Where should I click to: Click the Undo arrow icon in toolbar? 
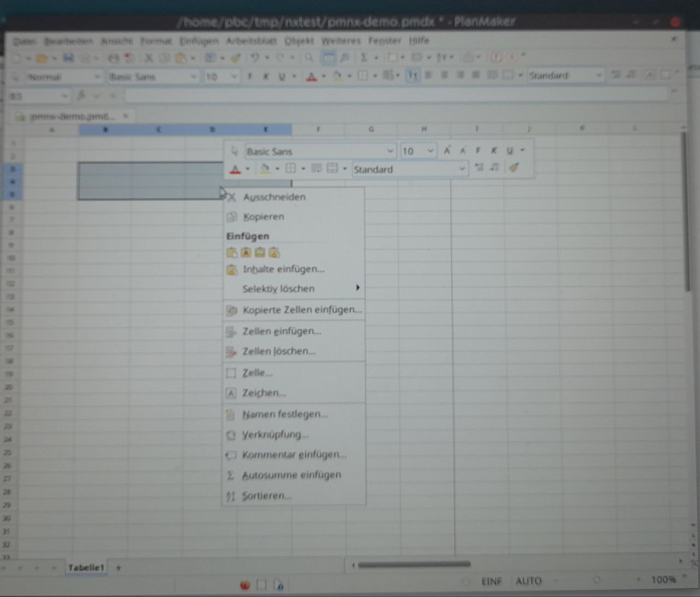pos(255,57)
